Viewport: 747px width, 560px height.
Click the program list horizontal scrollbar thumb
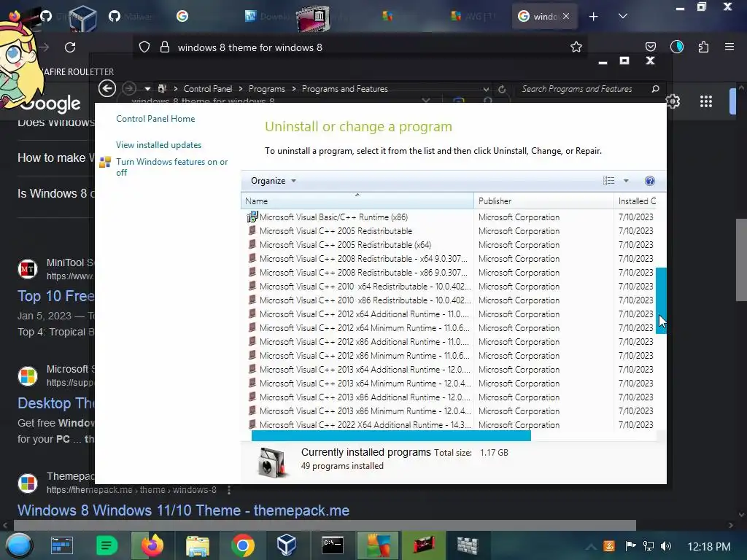(391, 436)
